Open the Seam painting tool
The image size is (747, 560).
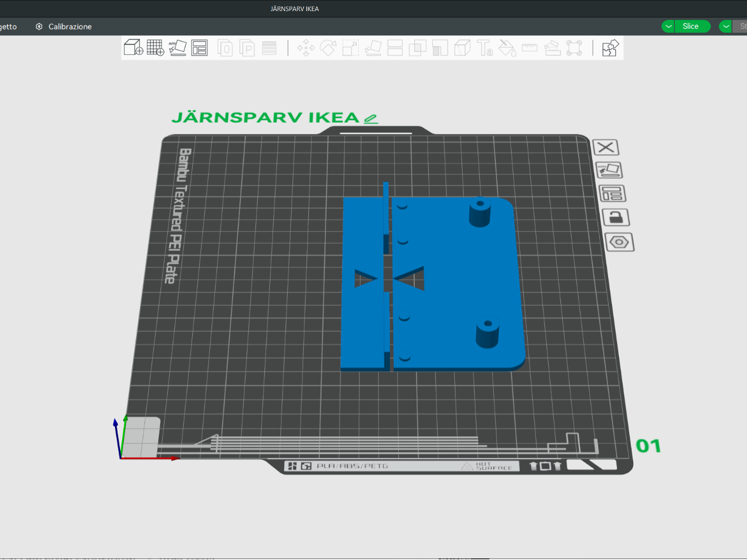[462, 48]
